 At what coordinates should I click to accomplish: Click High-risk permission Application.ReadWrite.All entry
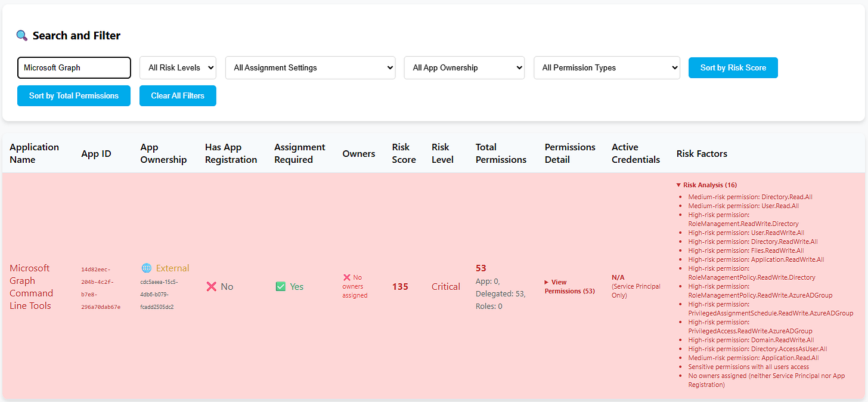click(756, 259)
